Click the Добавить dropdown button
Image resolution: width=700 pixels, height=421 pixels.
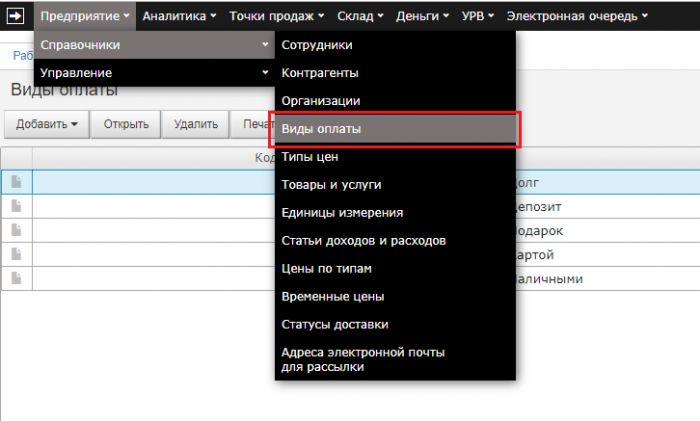tap(46, 124)
